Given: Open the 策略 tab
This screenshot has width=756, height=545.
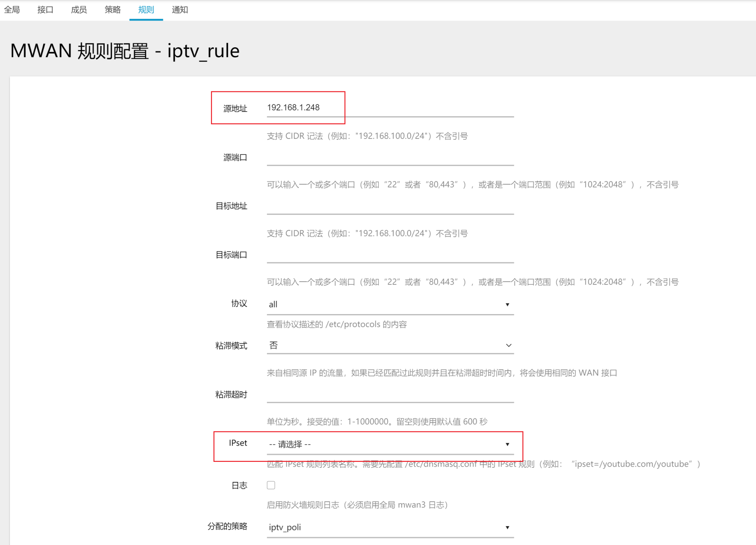Looking at the screenshot, I should (113, 10).
